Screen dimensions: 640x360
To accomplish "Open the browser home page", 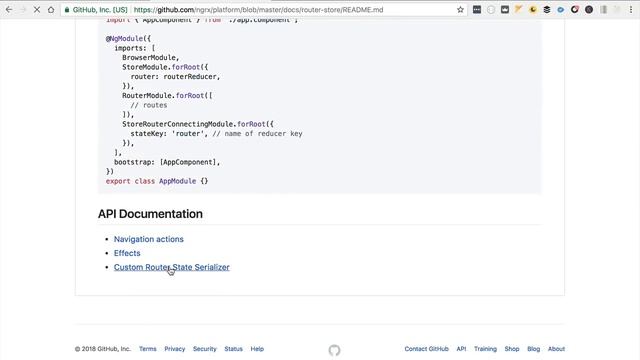I will pos(51,9).
